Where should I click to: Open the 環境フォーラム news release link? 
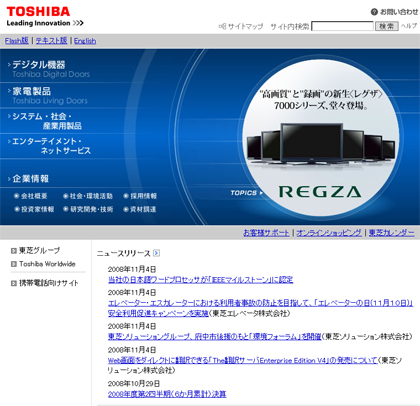click(214, 337)
